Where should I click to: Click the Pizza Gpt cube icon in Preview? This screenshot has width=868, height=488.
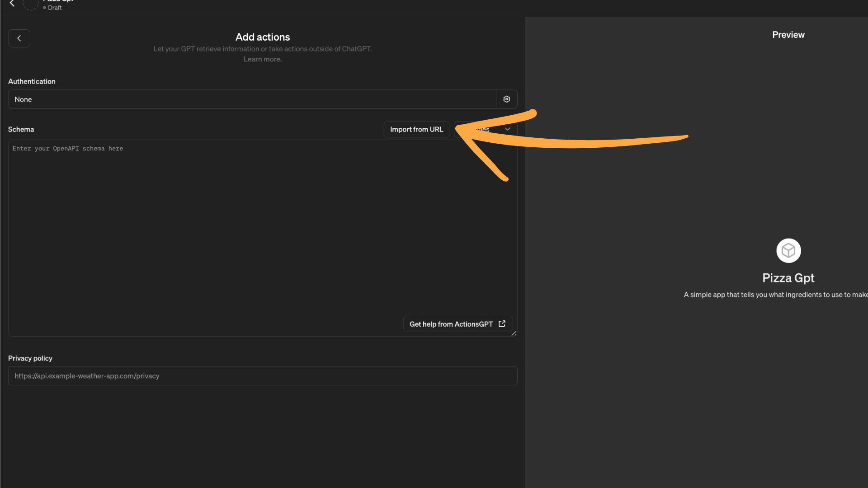pyautogui.click(x=788, y=250)
